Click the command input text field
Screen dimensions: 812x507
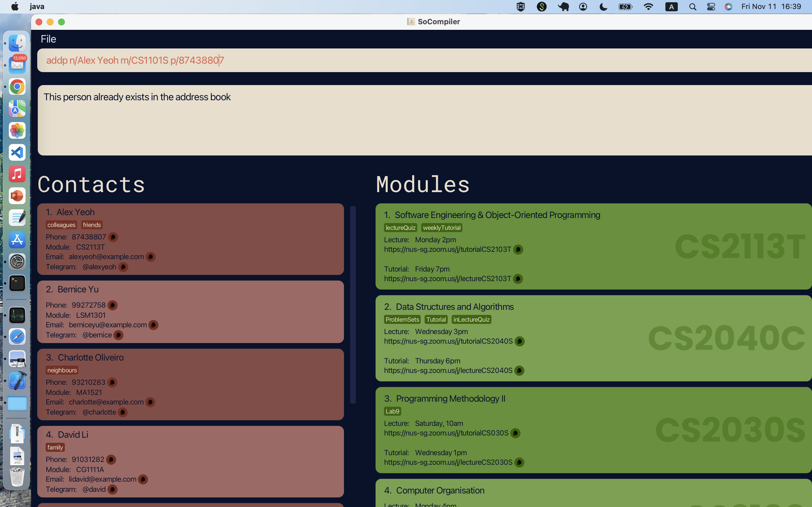[x=403, y=60]
